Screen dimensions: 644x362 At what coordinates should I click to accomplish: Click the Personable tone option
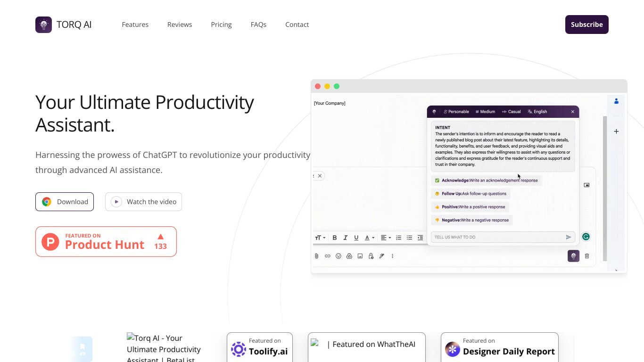pos(456,112)
